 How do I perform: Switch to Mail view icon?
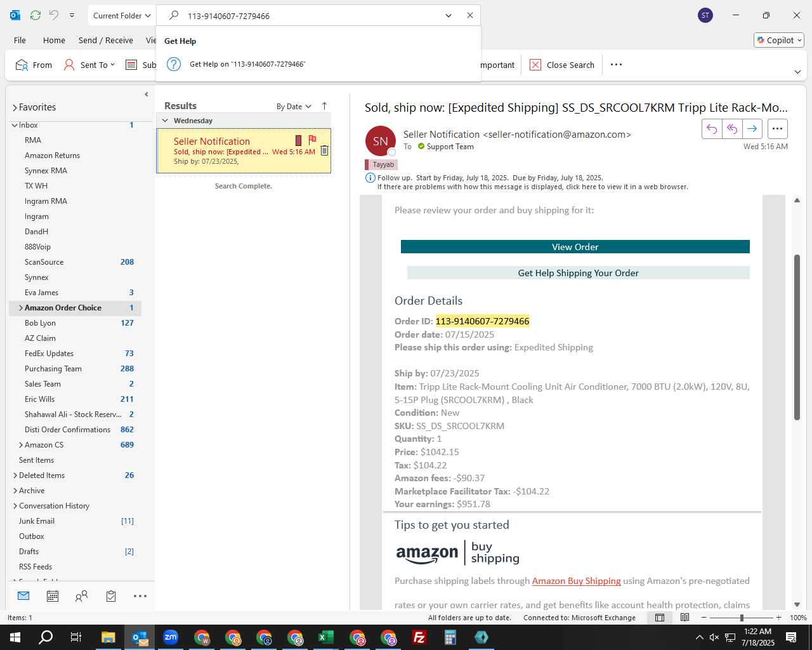pyautogui.click(x=23, y=596)
